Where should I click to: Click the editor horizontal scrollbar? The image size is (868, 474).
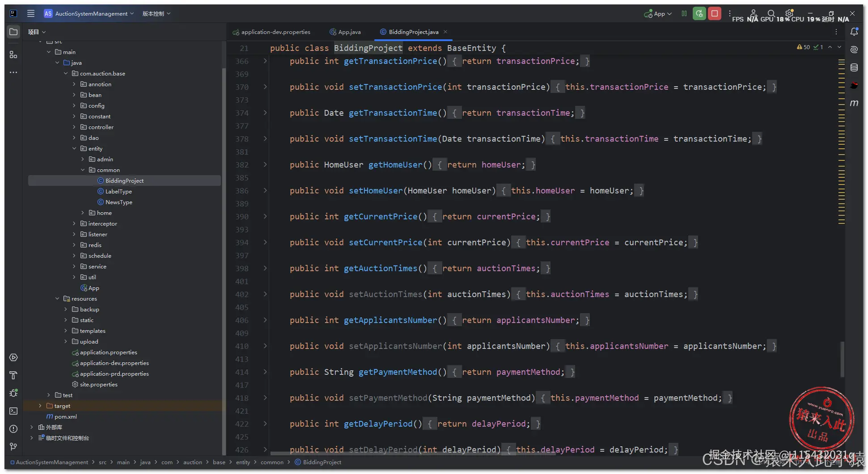coord(413,454)
